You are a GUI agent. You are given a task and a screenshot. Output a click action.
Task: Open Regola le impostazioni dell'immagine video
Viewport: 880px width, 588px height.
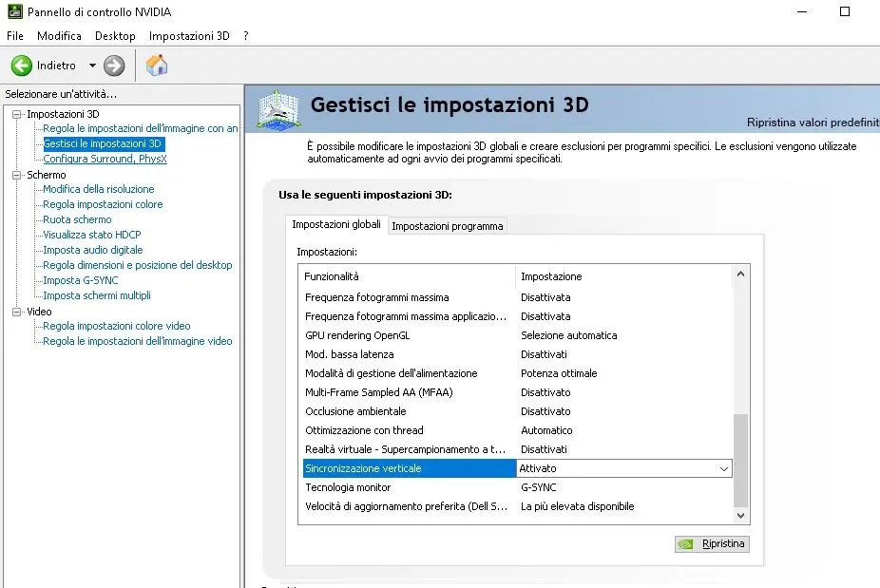(x=138, y=341)
